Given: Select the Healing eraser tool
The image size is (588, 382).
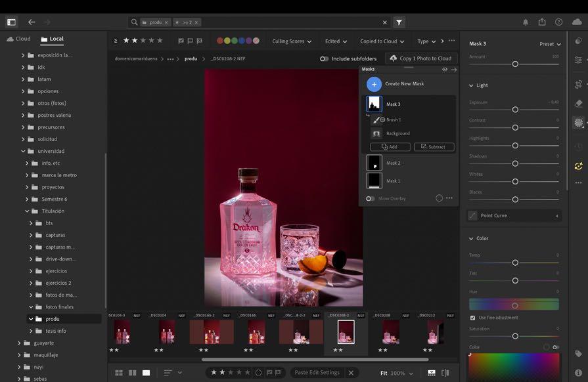Looking at the screenshot, I should [578, 103].
